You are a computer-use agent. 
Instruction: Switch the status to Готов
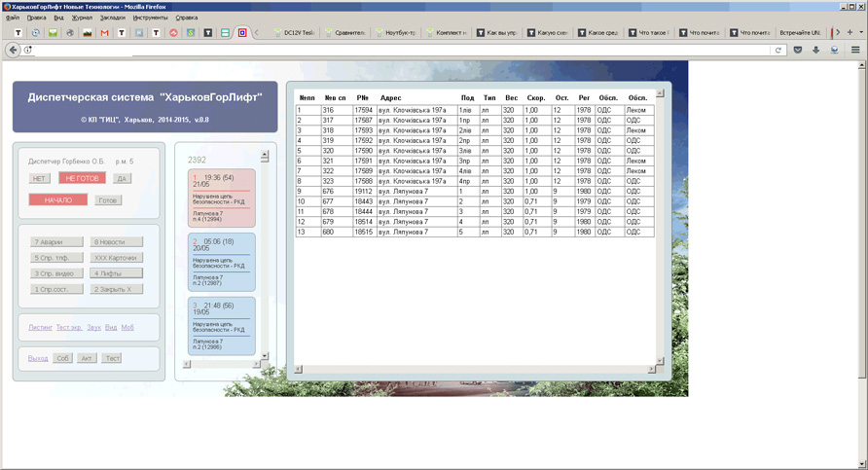(x=108, y=199)
